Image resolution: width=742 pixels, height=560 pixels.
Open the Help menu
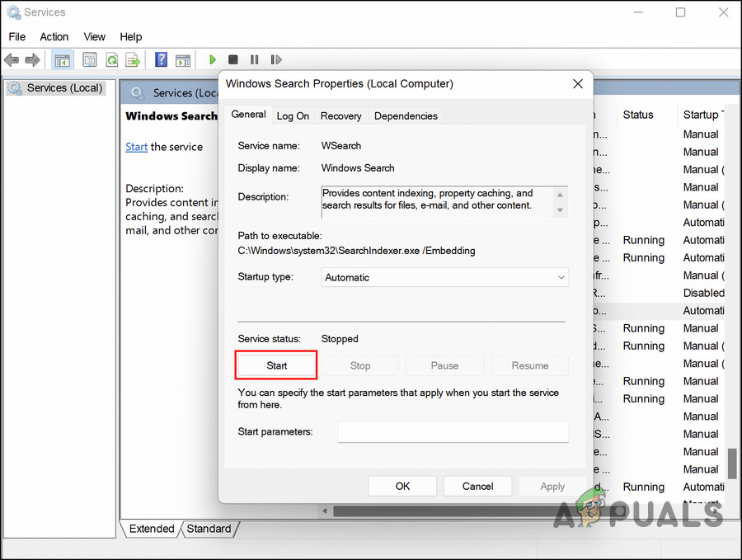pyautogui.click(x=130, y=37)
